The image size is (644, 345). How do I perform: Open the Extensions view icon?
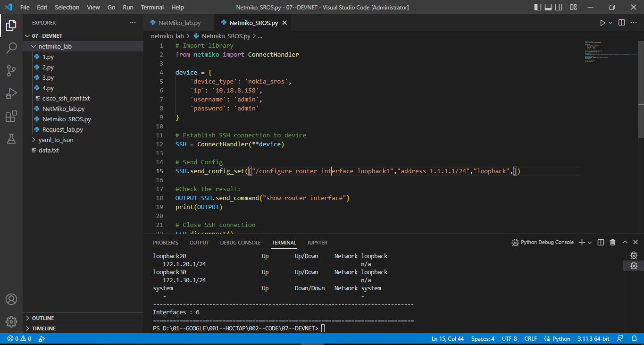pos(11,116)
